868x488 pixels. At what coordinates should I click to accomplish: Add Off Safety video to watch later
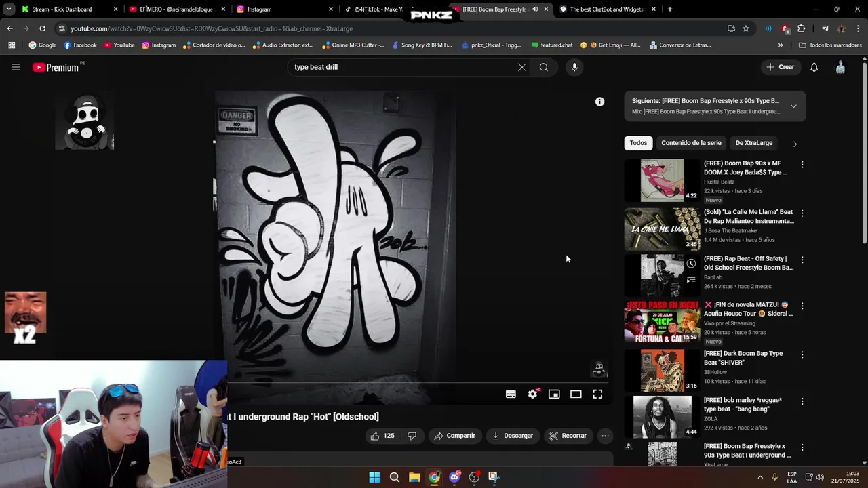(x=690, y=264)
